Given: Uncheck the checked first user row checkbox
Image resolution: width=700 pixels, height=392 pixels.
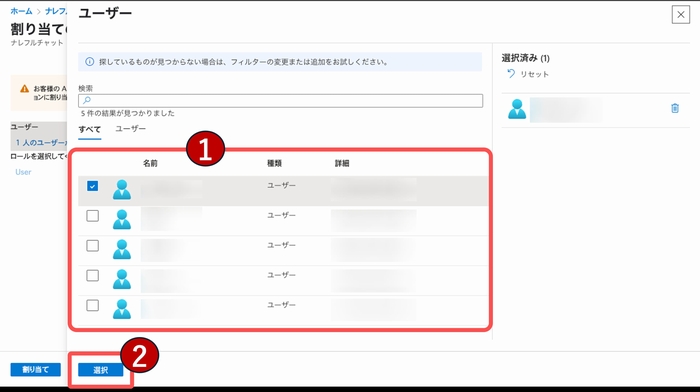Looking at the screenshot, I should [92, 186].
